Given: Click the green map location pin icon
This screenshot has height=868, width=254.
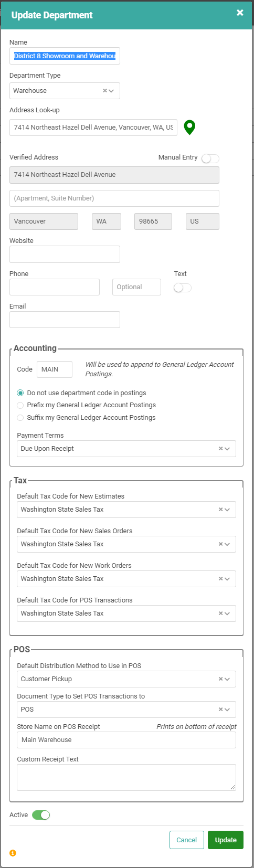Looking at the screenshot, I should [x=189, y=127].
